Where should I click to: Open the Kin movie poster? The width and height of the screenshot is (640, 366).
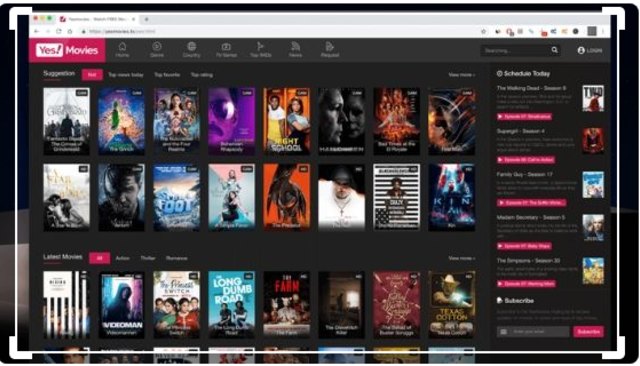click(x=451, y=197)
